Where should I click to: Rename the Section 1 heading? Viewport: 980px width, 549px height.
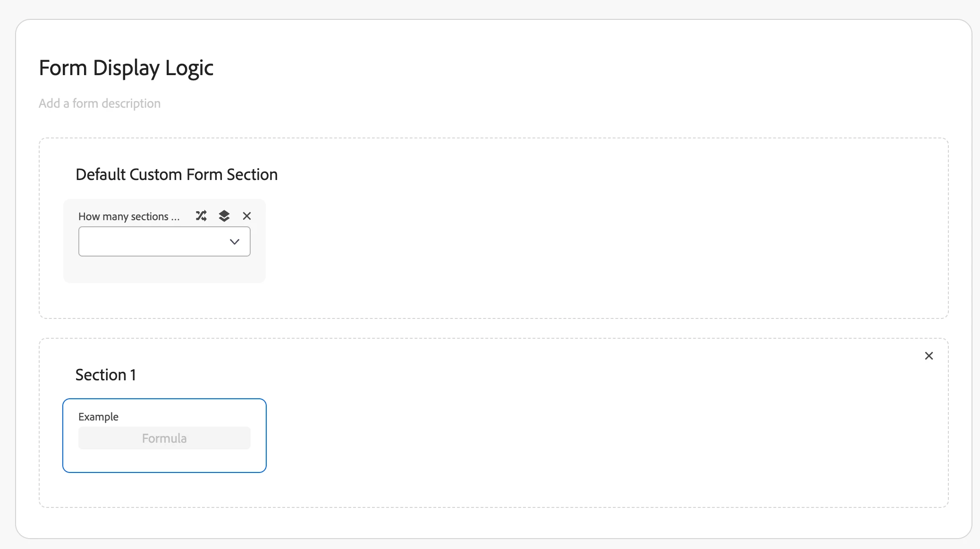pyautogui.click(x=106, y=375)
